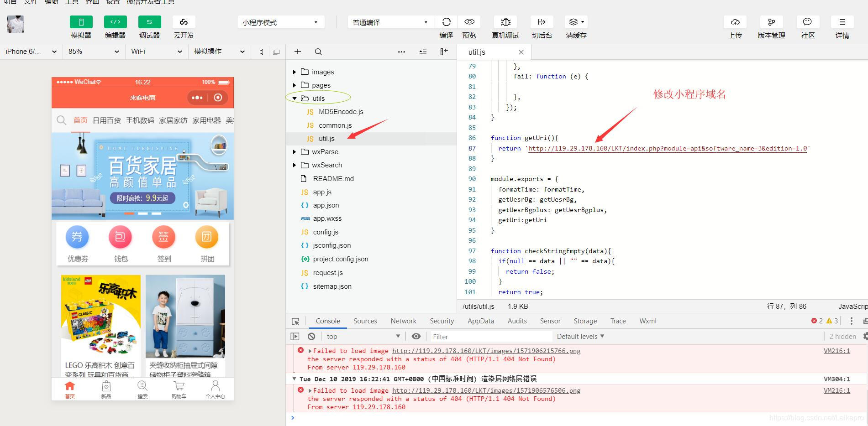Screen dimensions: 868x426
Task: Click the failed image URL in console error
Action: click(486, 351)
